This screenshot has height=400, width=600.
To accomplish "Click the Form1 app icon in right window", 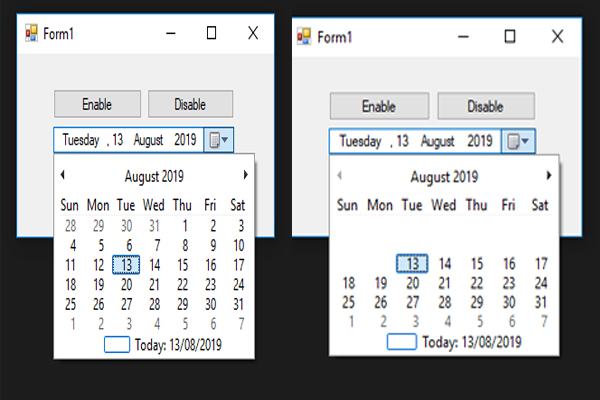I will click(304, 36).
